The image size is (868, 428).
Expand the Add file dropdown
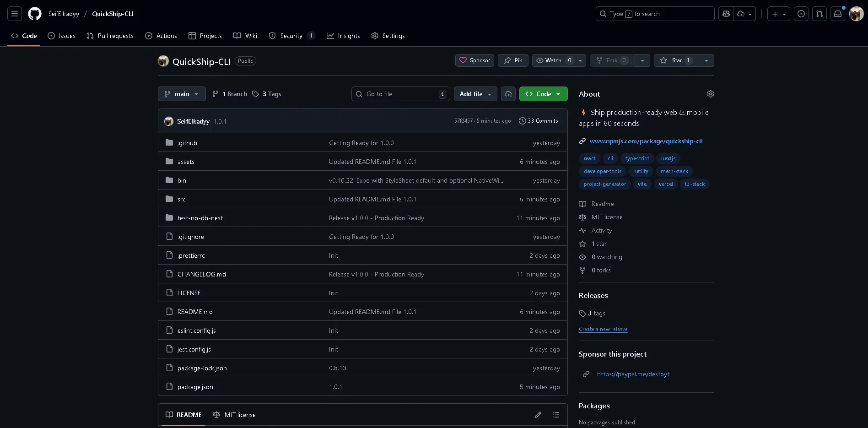(475, 94)
